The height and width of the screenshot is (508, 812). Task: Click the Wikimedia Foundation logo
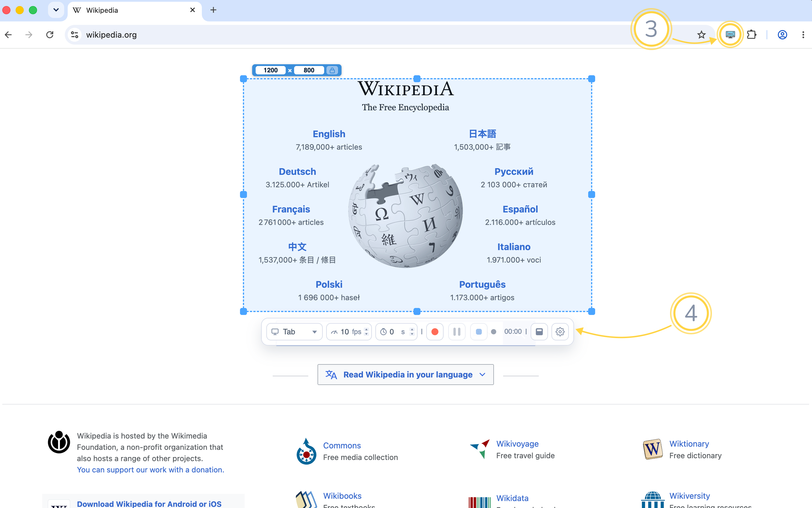coord(59,442)
